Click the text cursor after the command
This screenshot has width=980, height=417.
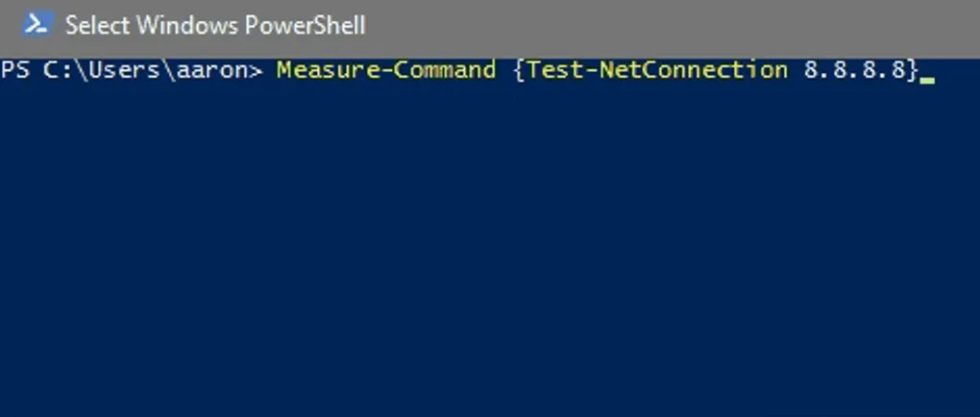(927, 79)
